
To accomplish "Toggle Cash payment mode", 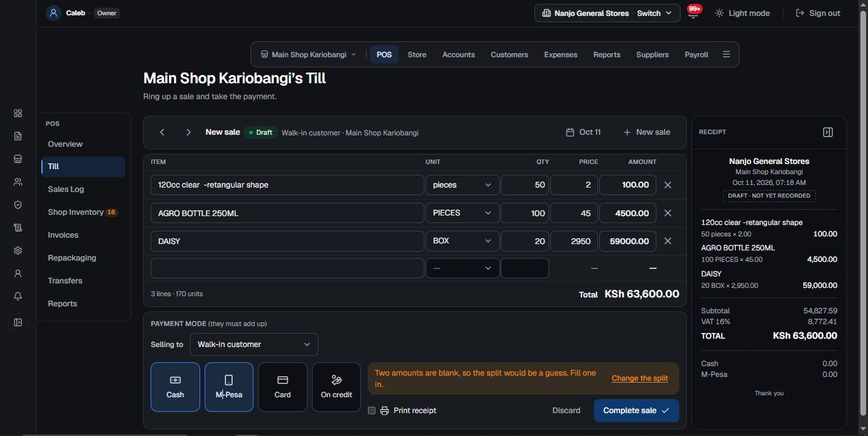I will point(175,387).
